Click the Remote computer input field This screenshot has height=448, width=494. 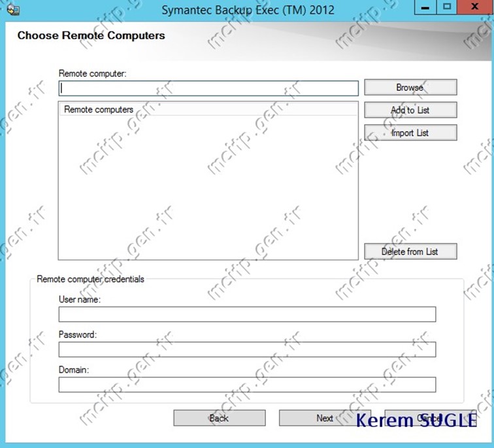[x=208, y=88]
